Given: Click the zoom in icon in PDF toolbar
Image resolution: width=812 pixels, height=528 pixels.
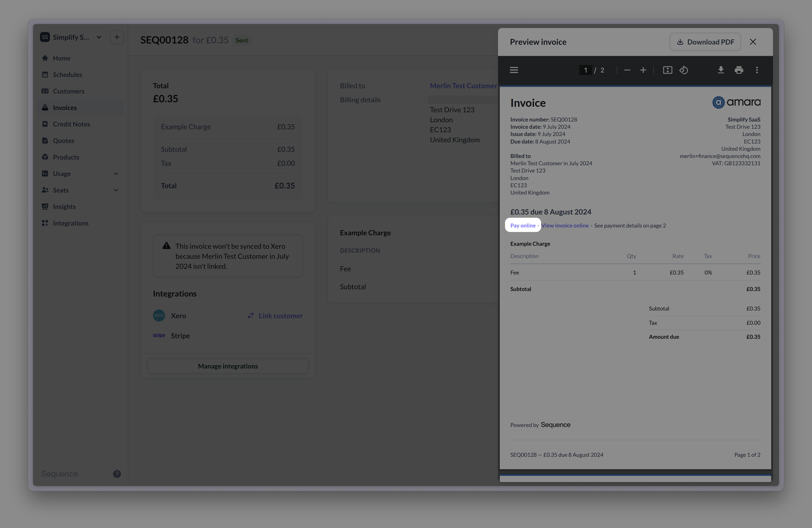Looking at the screenshot, I should coord(643,70).
